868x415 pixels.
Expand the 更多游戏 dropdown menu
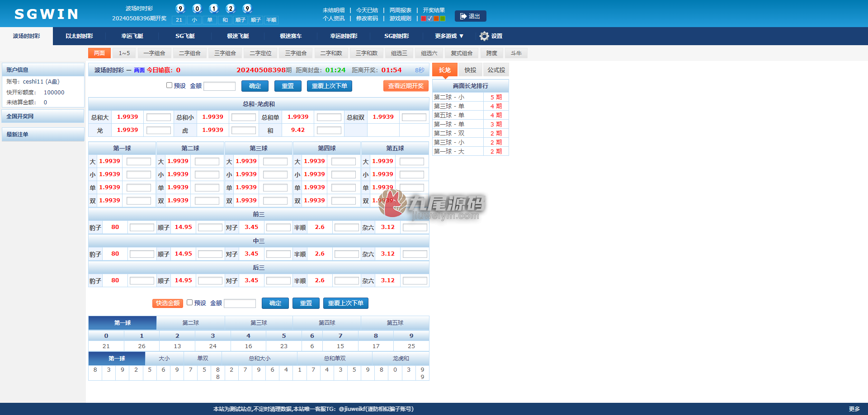pyautogui.click(x=449, y=36)
